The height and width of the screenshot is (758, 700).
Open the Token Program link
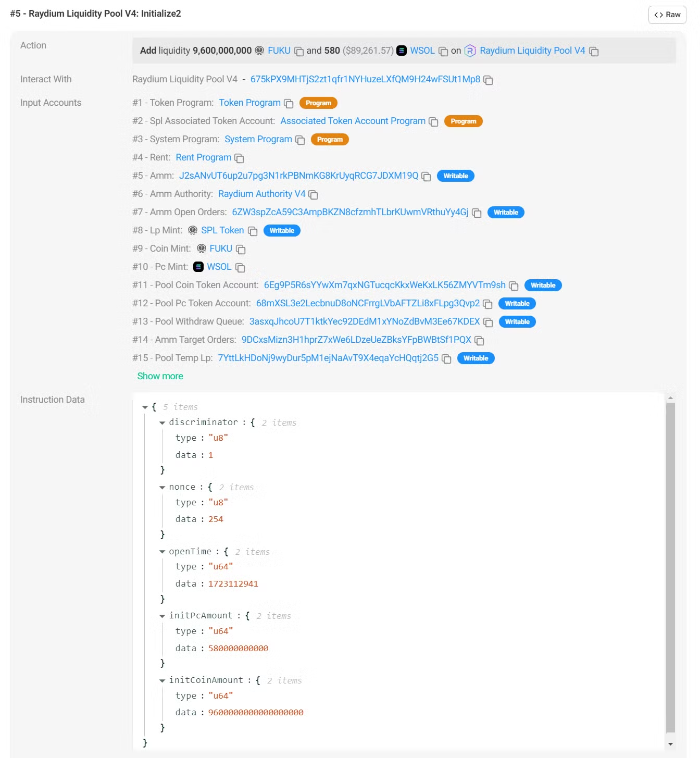point(249,103)
